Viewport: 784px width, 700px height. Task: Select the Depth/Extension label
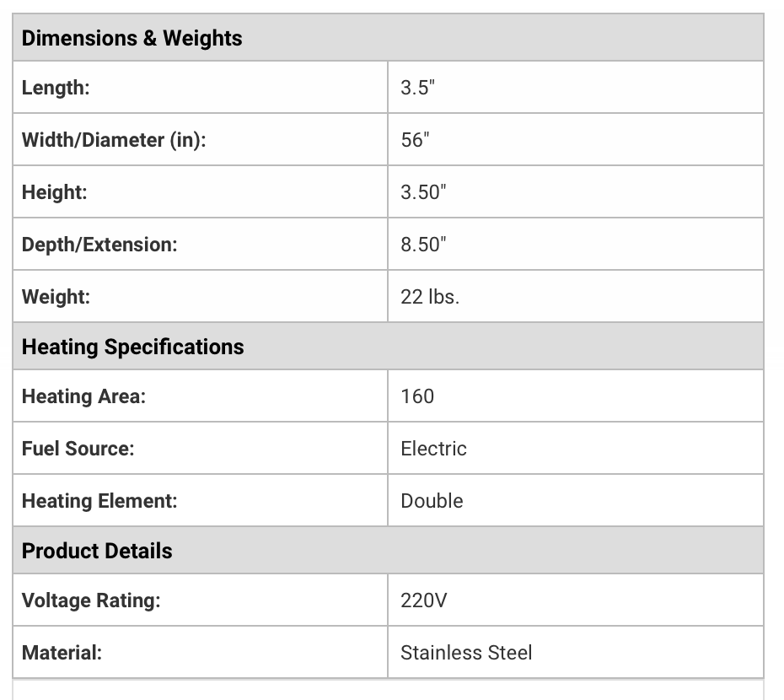coord(99,245)
